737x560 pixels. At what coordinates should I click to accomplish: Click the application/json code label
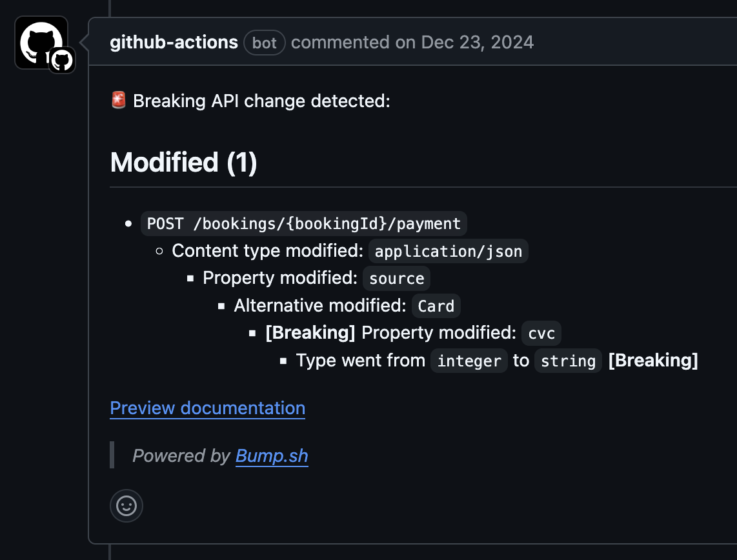coord(448,251)
